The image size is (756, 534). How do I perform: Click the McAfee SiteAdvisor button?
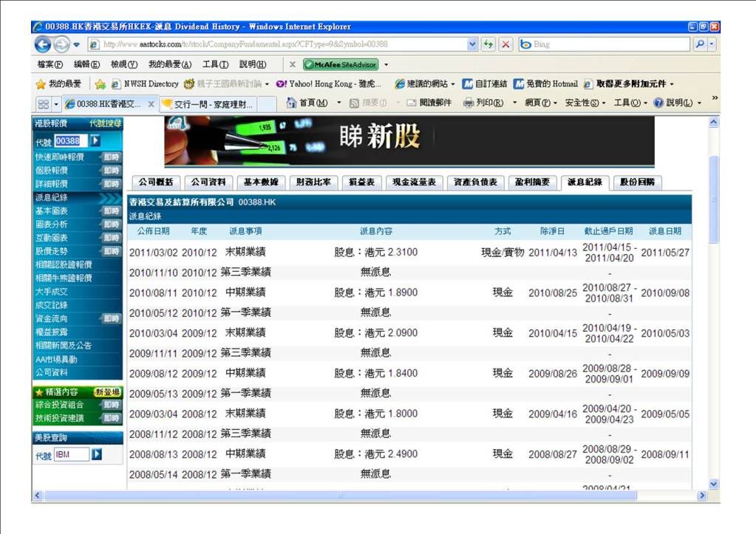pyautogui.click(x=340, y=64)
